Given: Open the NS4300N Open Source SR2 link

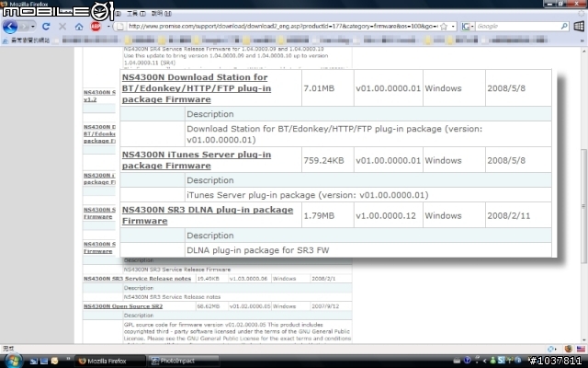Looking at the screenshot, I should [x=123, y=306].
